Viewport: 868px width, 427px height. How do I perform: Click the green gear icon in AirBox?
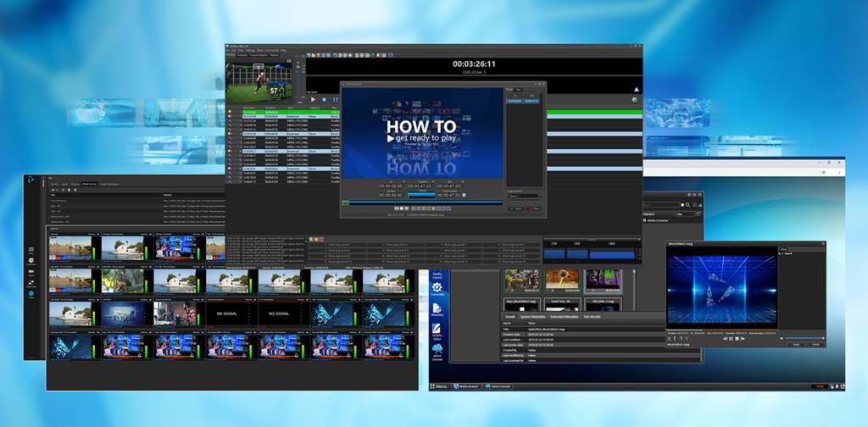pyautogui.click(x=632, y=100)
